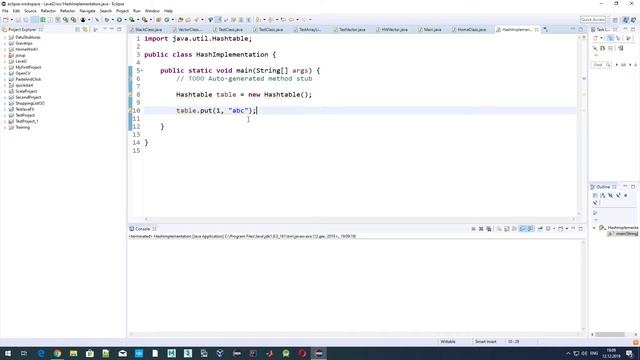Screen dimensions: 640x360
Task: Open the Action Center notification icon in taskbar
Action: point(629,353)
